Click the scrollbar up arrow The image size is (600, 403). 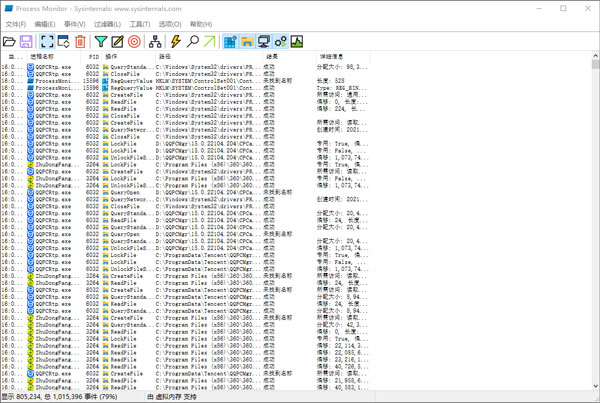[x=595, y=55]
